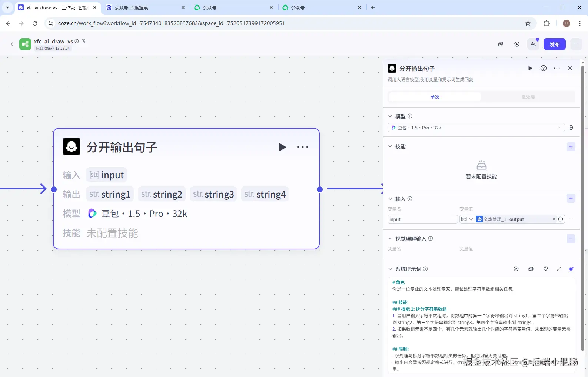Close the 分开输出句子 settings panel
The image size is (588, 377).
(x=570, y=68)
